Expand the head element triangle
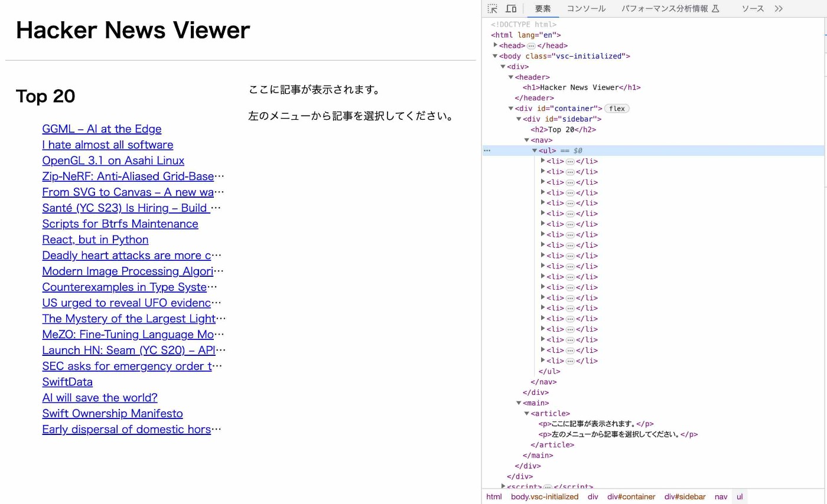The width and height of the screenshot is (827, 504). [496, 45]
